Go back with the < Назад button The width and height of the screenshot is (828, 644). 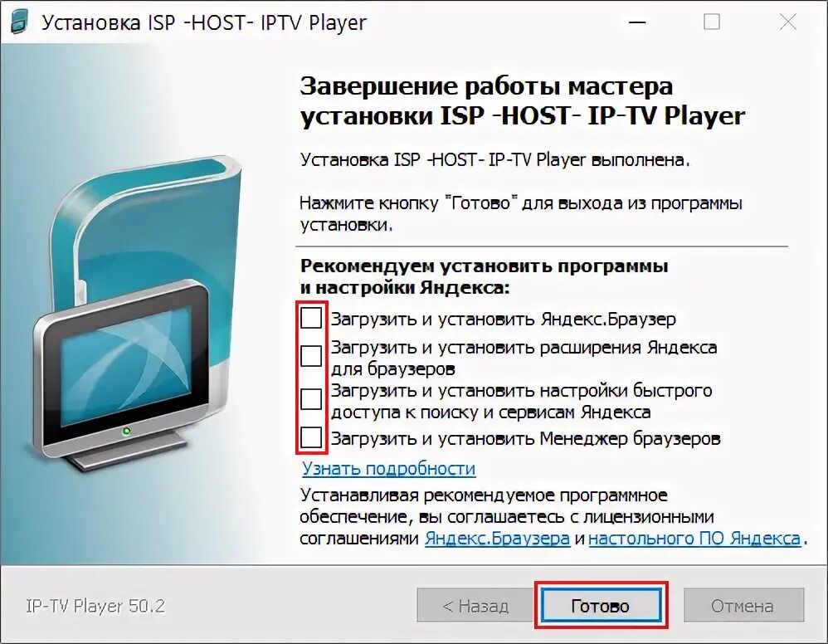[475, 606]
